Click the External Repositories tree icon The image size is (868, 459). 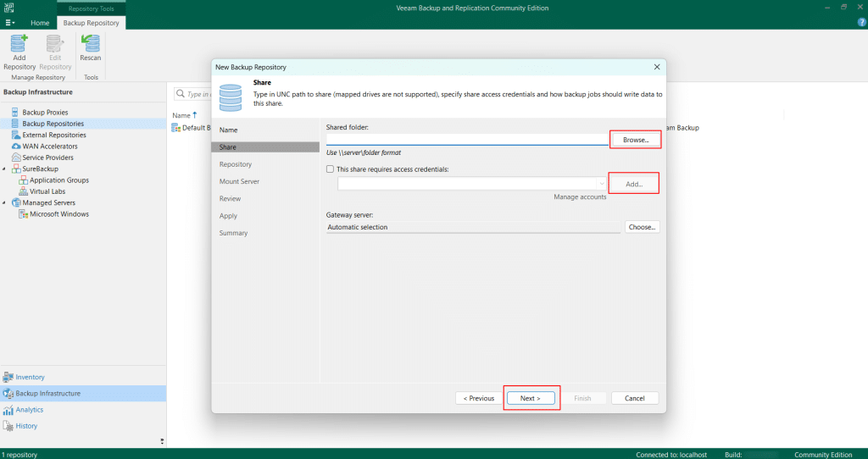click(16, 135)
